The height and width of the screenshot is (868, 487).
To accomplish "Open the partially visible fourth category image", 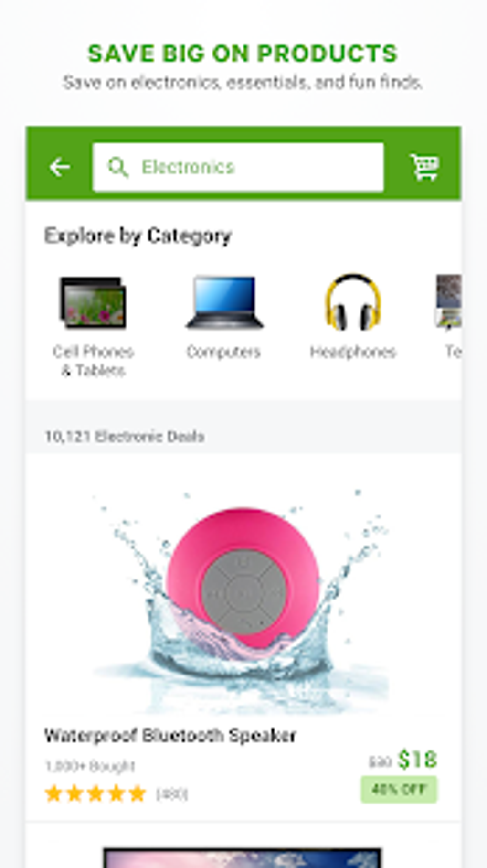I will pyautogui.click(x=449, y=303).
